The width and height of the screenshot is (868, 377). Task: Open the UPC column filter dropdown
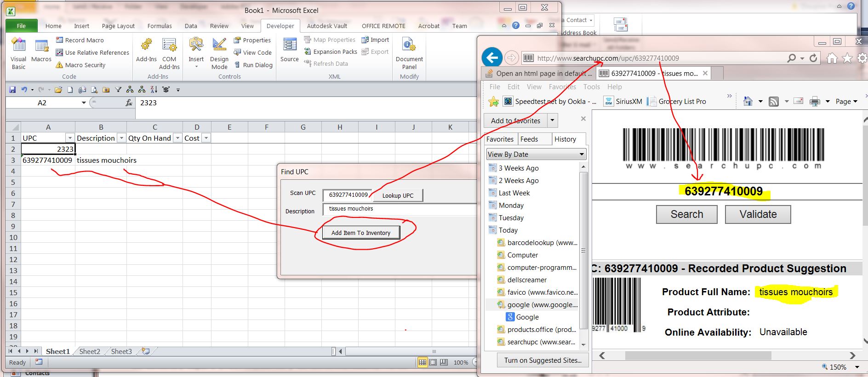(x=70, y=138)
